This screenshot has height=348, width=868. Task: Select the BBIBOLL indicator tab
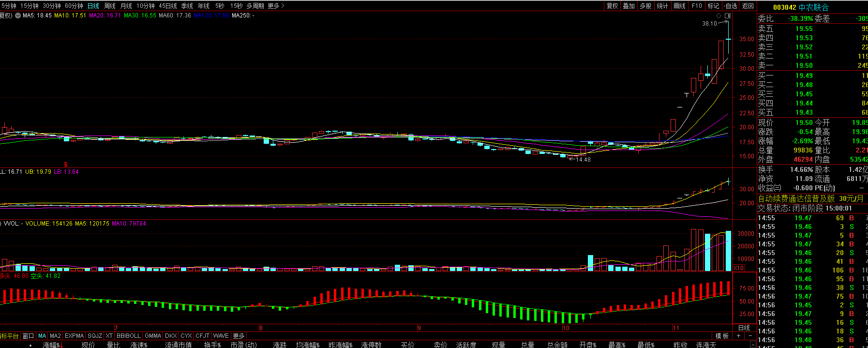[x=129, y=336]
